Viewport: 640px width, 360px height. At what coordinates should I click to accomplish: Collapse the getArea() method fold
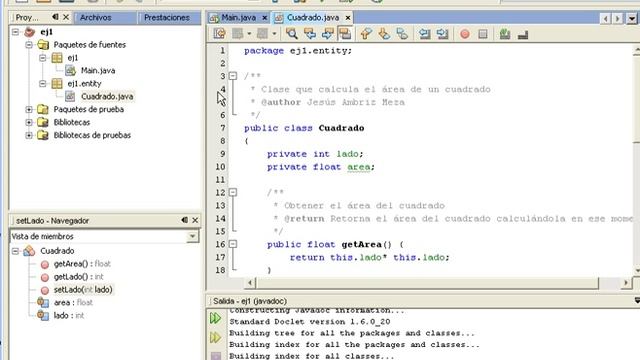(233, 244)
